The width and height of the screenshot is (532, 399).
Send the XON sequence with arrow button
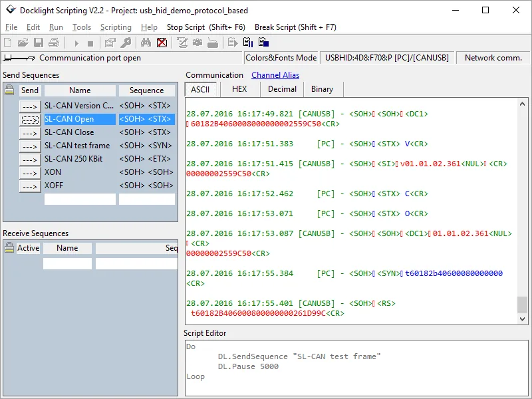click(30, 173)
